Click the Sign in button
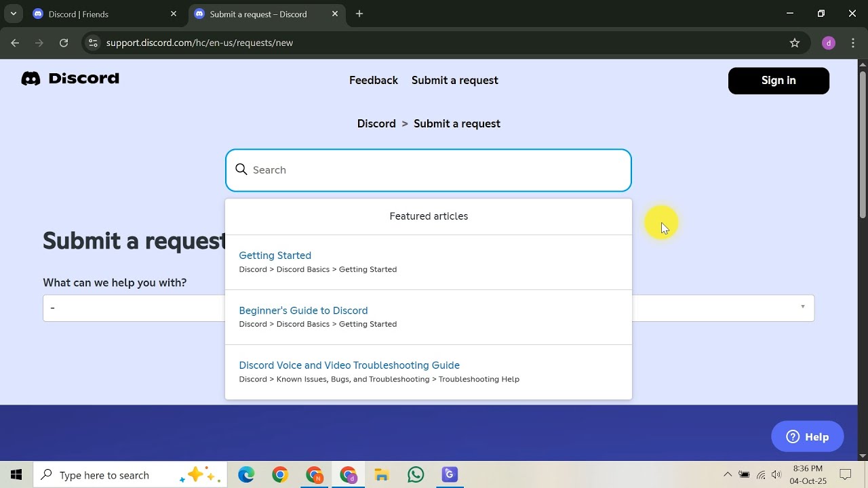This screenshot has height=488, width=868. tap(778, 81)
